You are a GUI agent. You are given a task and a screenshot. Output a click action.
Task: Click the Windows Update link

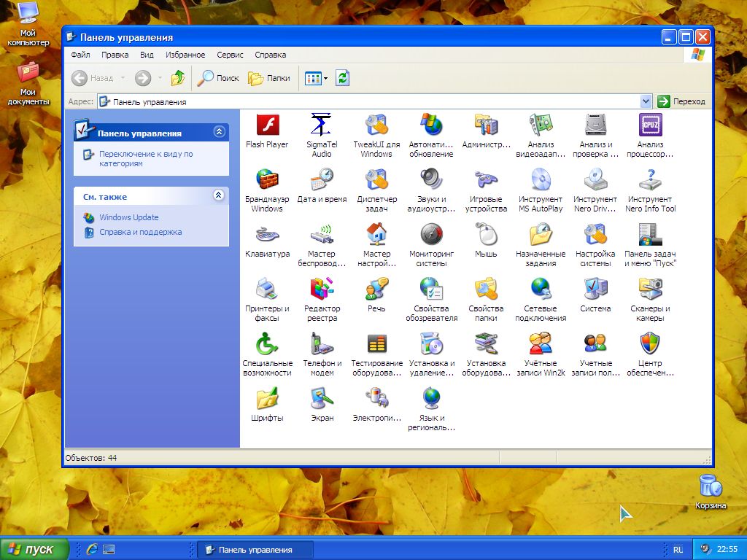tap(128, 217)
